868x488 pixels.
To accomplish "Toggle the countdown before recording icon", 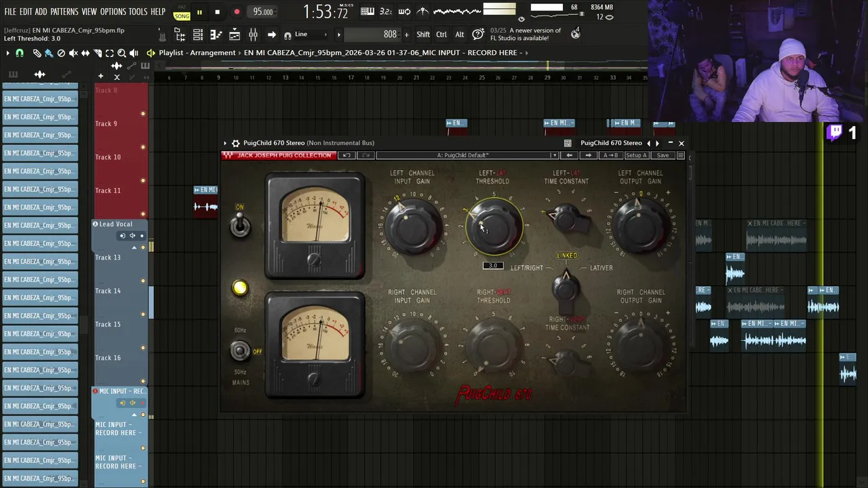I will pos(386,12).
